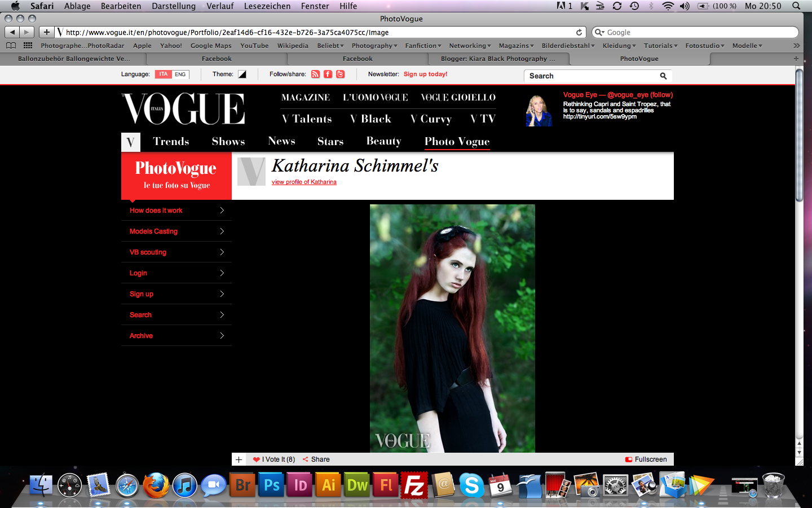Open iTunes from the dock
This screenshot has width=812, height=508.
184,485
